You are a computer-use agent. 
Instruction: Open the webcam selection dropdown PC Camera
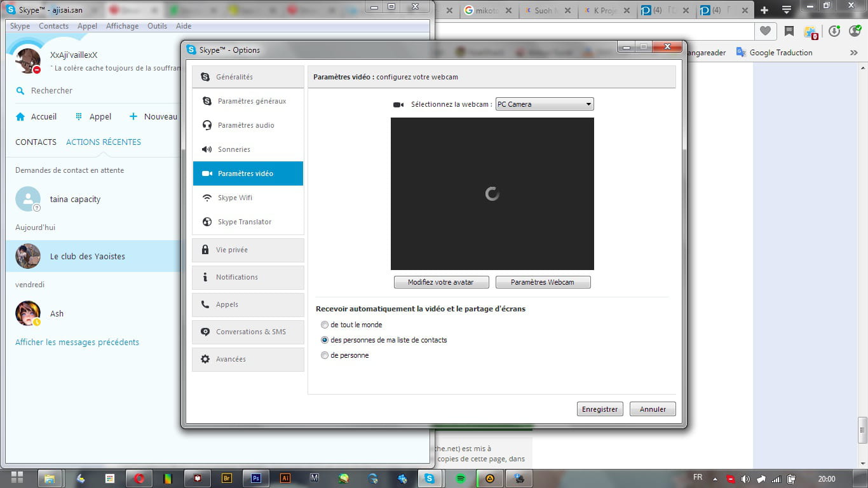coord(545,104)
